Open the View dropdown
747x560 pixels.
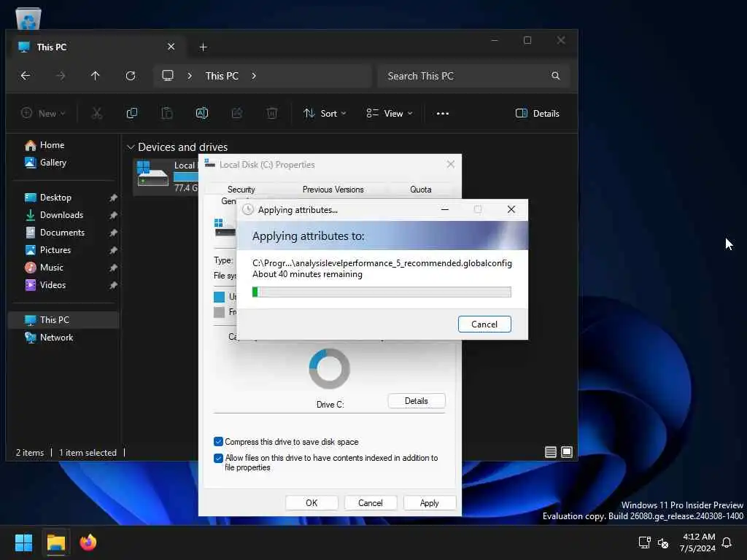point(390,113)
